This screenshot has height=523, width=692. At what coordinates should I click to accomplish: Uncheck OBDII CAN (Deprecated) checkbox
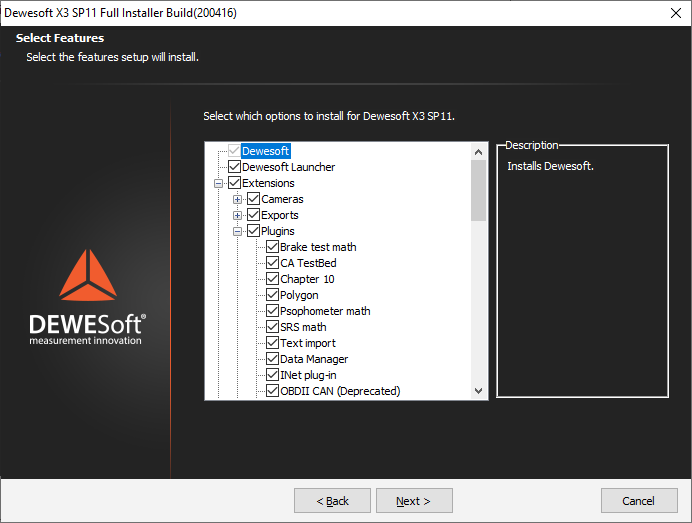pyautogui.click(x=273, y=391)
